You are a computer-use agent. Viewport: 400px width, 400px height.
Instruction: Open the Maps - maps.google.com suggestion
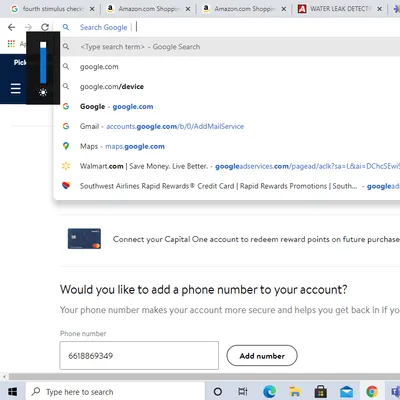coord(227,146)
